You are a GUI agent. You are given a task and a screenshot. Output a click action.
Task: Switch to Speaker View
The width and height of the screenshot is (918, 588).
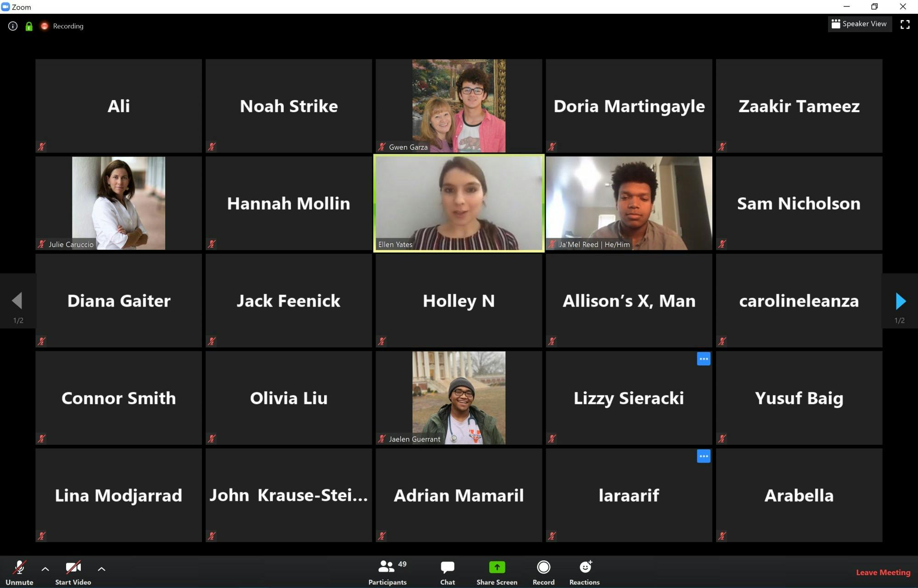coord(859,24)
